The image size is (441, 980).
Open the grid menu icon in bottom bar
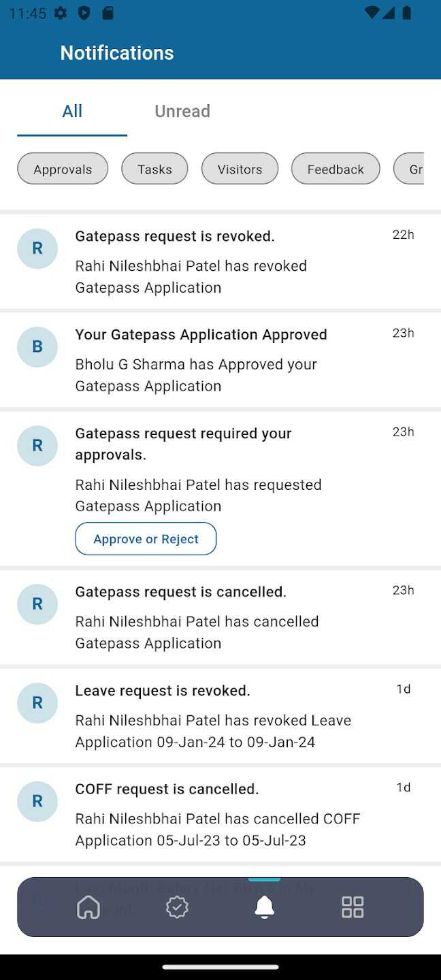(x=353, y=906)
